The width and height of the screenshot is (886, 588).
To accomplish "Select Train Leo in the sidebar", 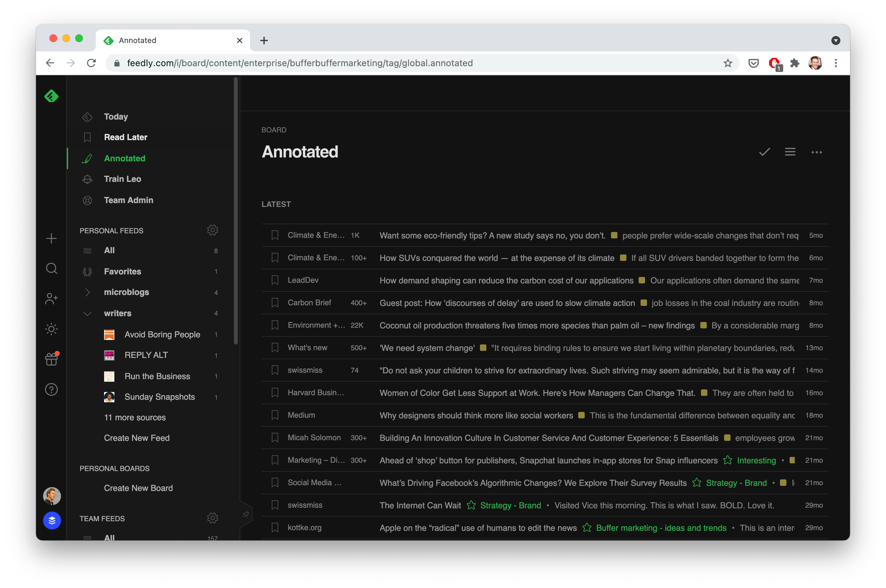I will 122,179.
